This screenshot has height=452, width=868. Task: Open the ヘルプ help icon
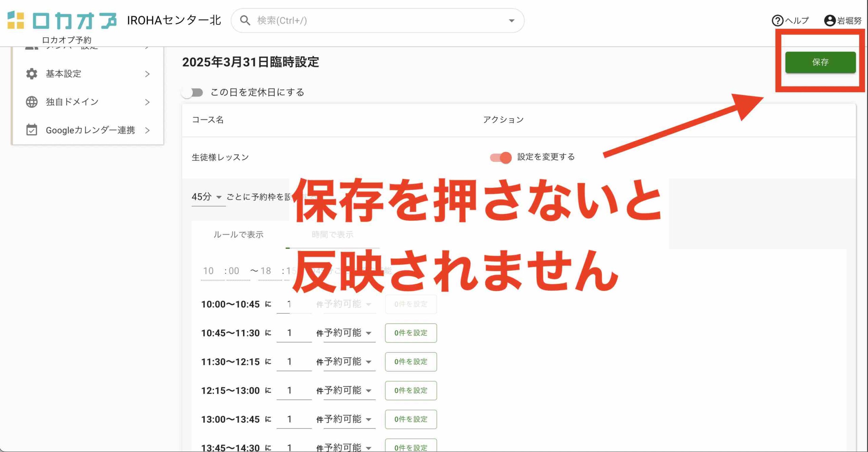(777, 21)
